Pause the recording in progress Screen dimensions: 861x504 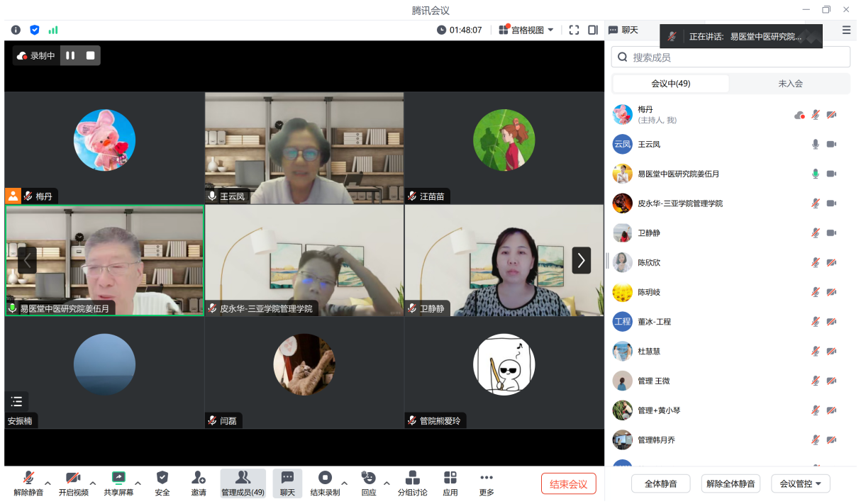click(x=70, y=55)
